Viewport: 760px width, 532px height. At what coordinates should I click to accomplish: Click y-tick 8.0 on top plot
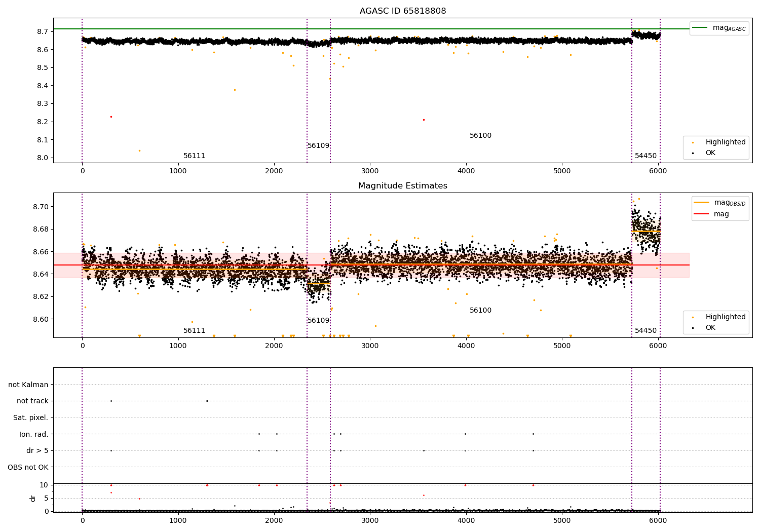point(43,158)
